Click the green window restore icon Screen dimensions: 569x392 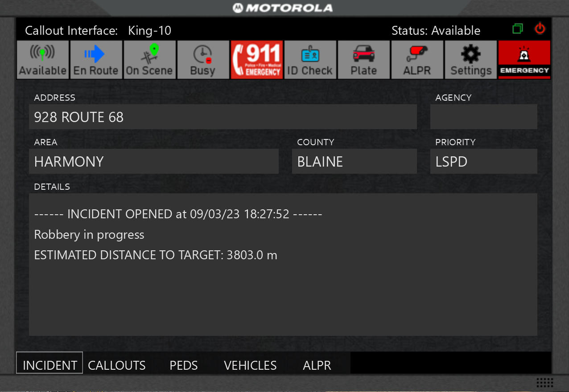pos(517,29)
